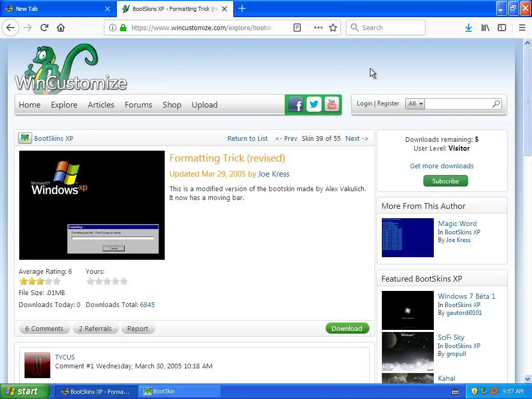The height and width of the screenshot is (399, 532).
Task: Open the Shop menu item
Action: 171,104
